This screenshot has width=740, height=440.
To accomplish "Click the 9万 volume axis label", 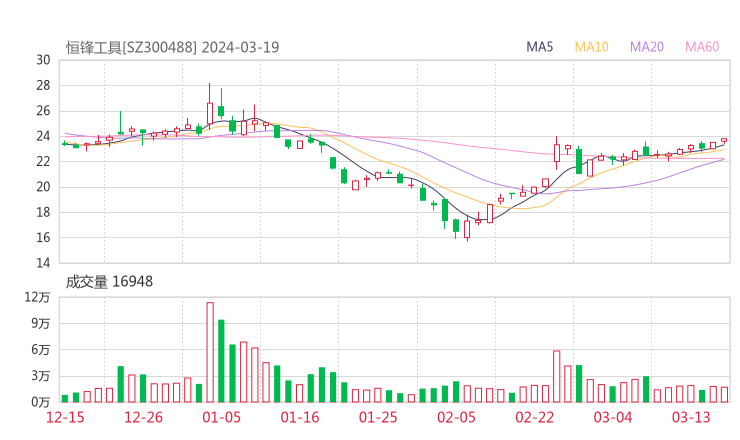I will (x=41, y=323).
